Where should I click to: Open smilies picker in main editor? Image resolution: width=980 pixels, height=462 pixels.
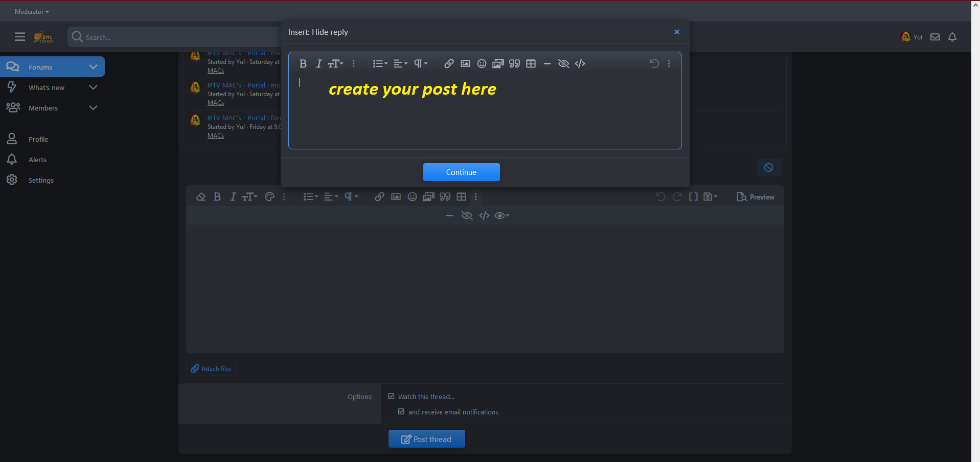pyautogui.click(x=412, y=196)
